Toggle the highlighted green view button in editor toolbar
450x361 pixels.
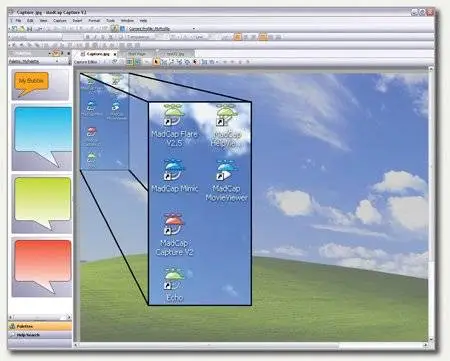[129, 62]
